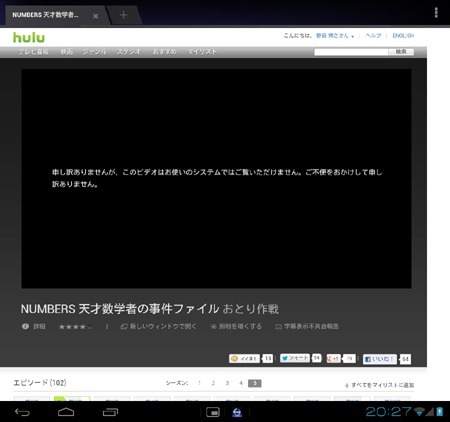This screenshot has width=450, height=422.
Task: Focus the hulu search input field
Action: pos(351,52)
